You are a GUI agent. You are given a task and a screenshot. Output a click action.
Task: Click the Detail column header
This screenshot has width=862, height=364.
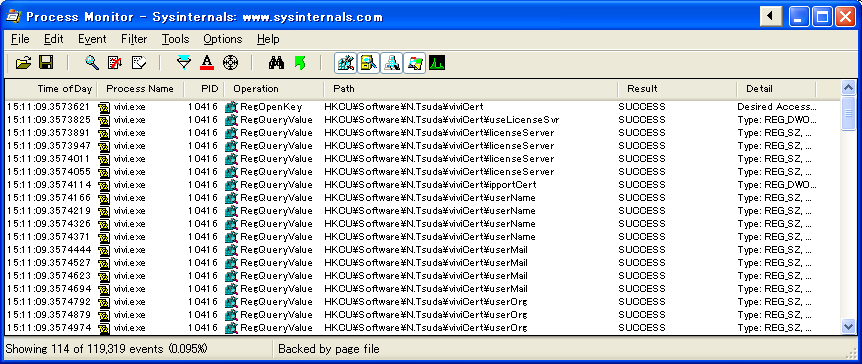776,89
